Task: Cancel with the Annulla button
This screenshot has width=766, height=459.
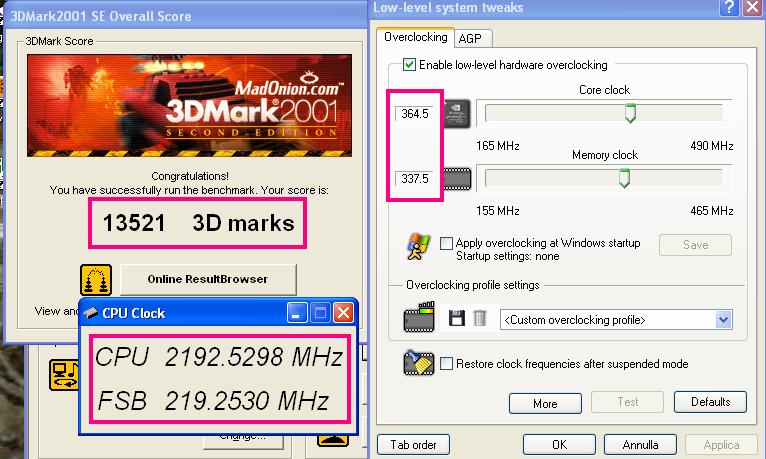Action: click(640, 445)
